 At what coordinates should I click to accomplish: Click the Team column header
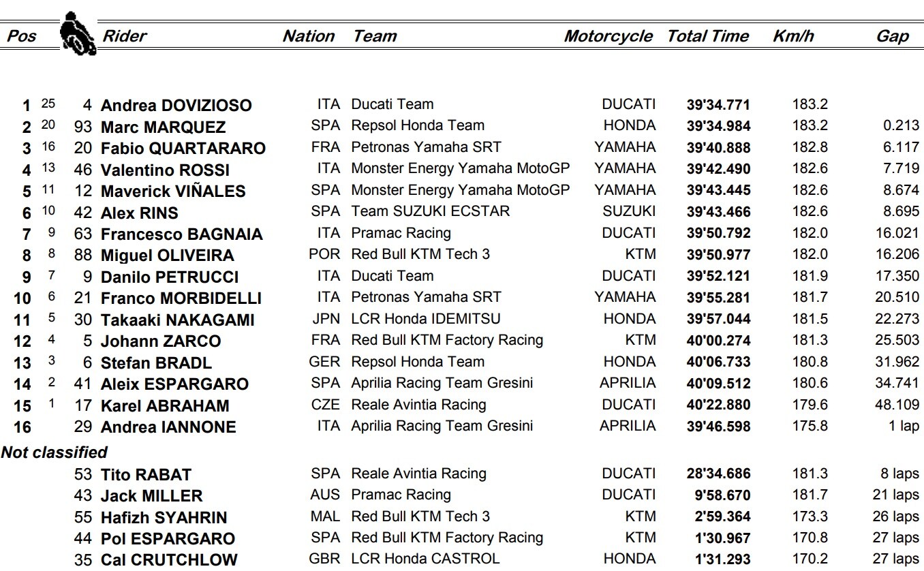[x=374, y=36]
